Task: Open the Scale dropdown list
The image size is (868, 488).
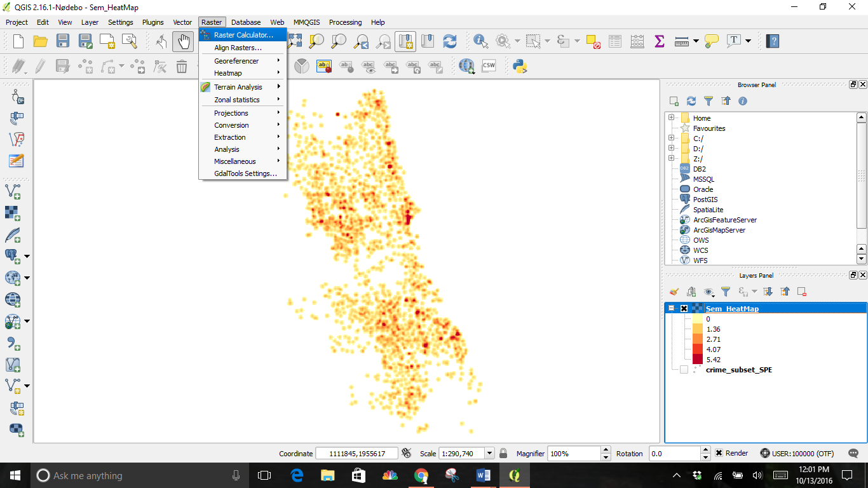Action: point(489,453)
